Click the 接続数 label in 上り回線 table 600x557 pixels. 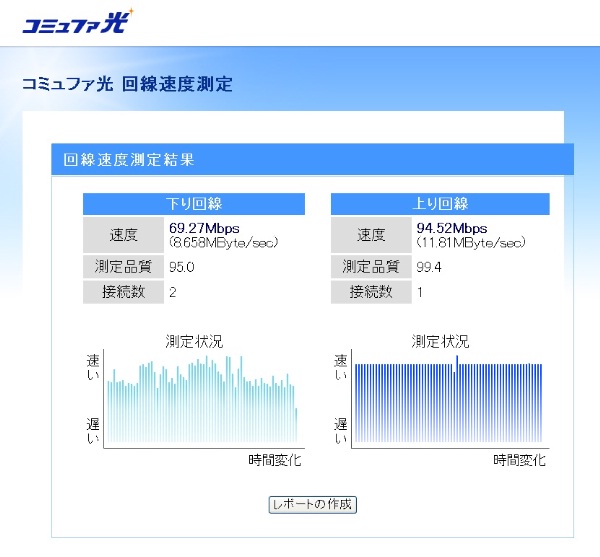point(371,292)
